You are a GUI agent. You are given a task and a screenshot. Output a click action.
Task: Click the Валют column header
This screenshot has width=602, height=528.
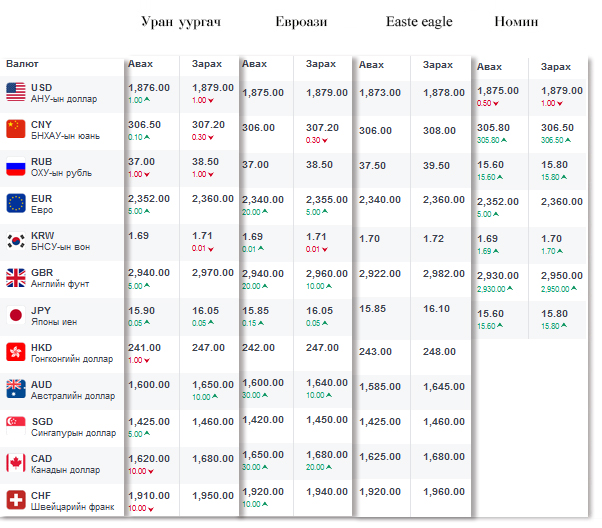[22, 64]
